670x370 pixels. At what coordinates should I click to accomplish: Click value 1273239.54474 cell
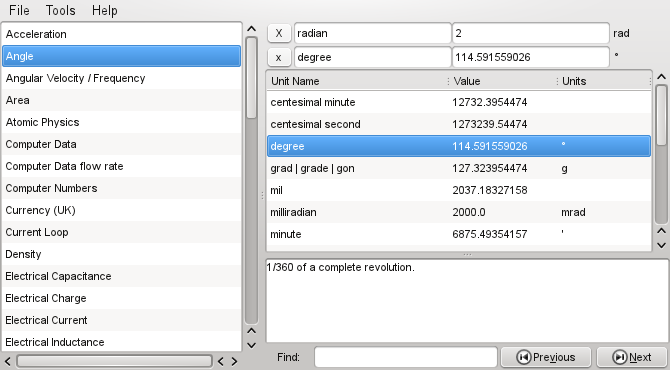(490, 124)
